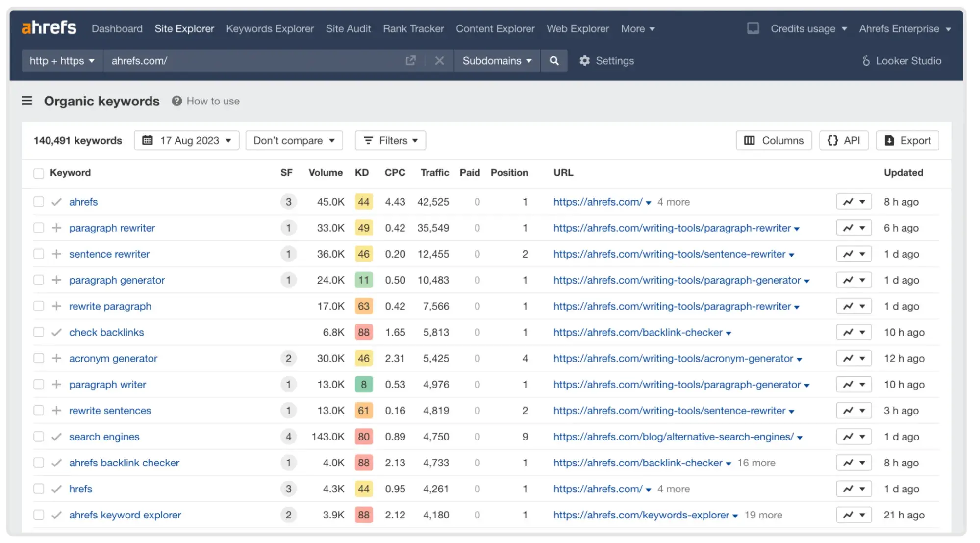
Task: Add paragraph generator keyword with plus icon
Action: [x=57, y=280]
